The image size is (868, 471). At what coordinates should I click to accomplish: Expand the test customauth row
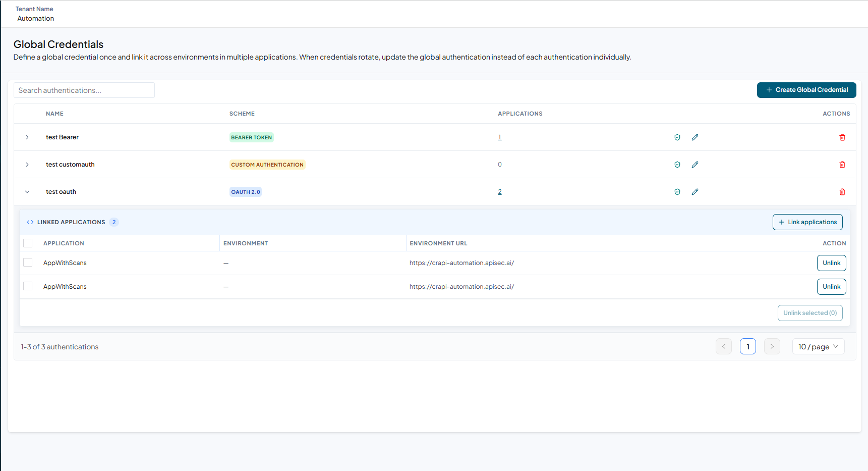pos(27,165)
